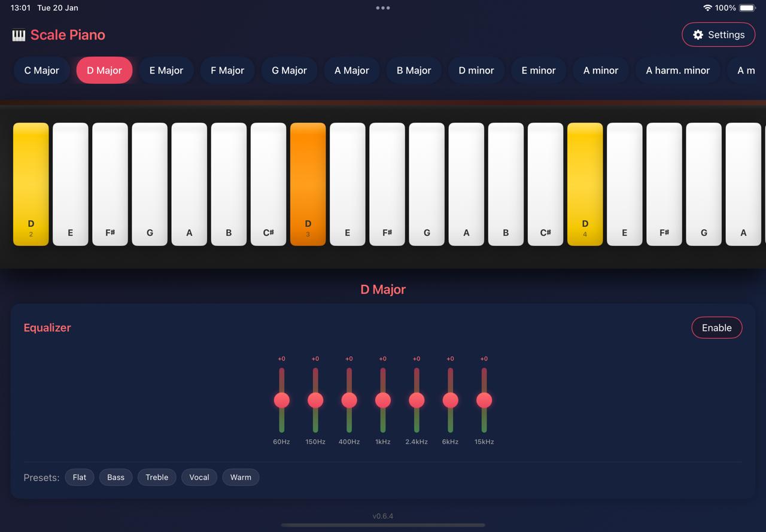The image size is (766, 532).
Task: Play the yellow D2 key on the keyboard
Action: coord(31,184)
